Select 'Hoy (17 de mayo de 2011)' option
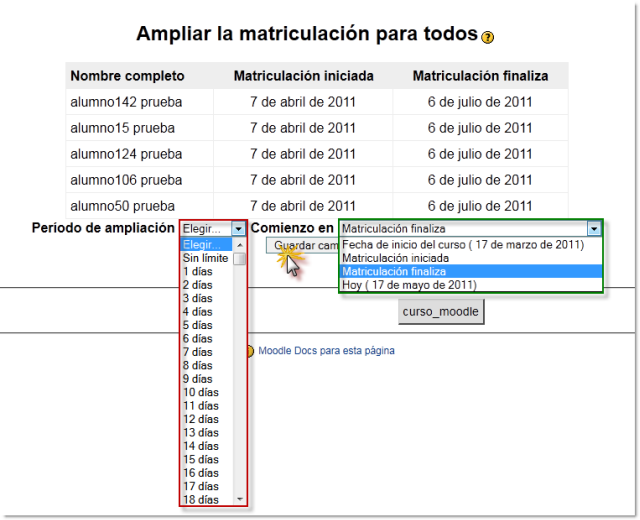 tap(409, 285)
